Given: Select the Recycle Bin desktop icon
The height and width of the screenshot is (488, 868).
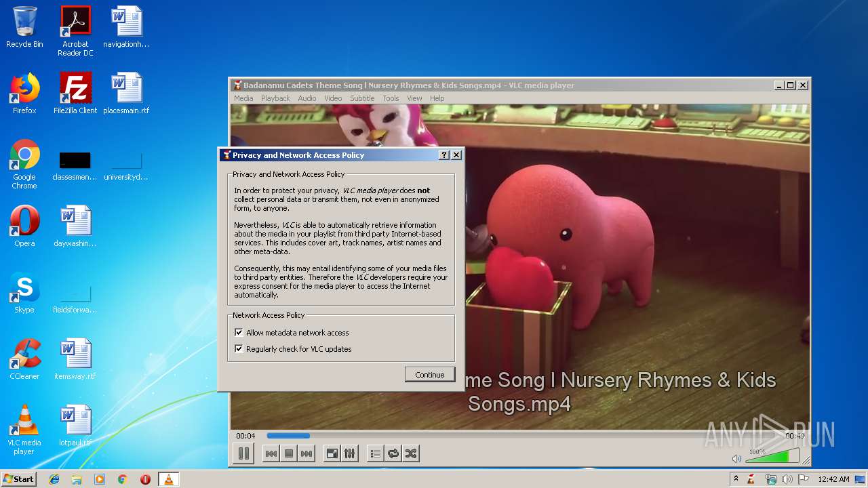Looking at the screenshot, I should click(x=24, y=27).
